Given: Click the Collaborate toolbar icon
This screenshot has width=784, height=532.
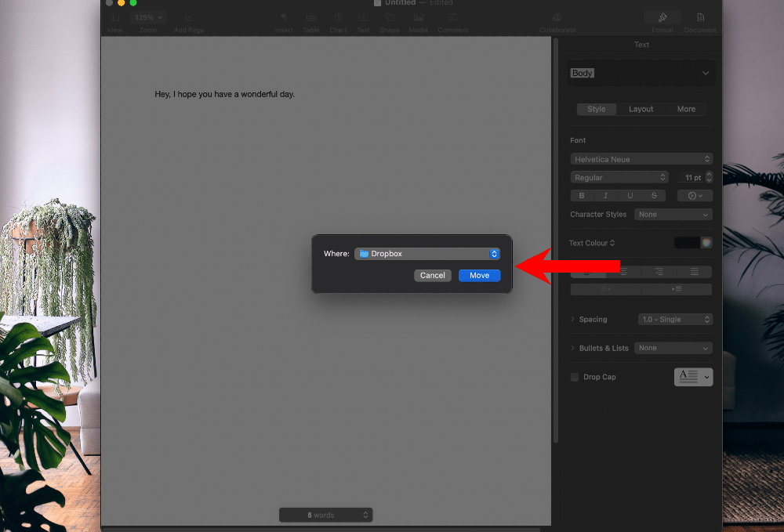Looking at the screenshot, I should tap(557, 18).
